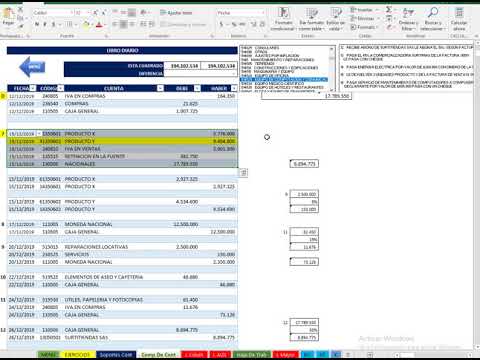This screenshot has height=360, width=480.
Task: Click the percent style icon
Action: click(234, 24)
